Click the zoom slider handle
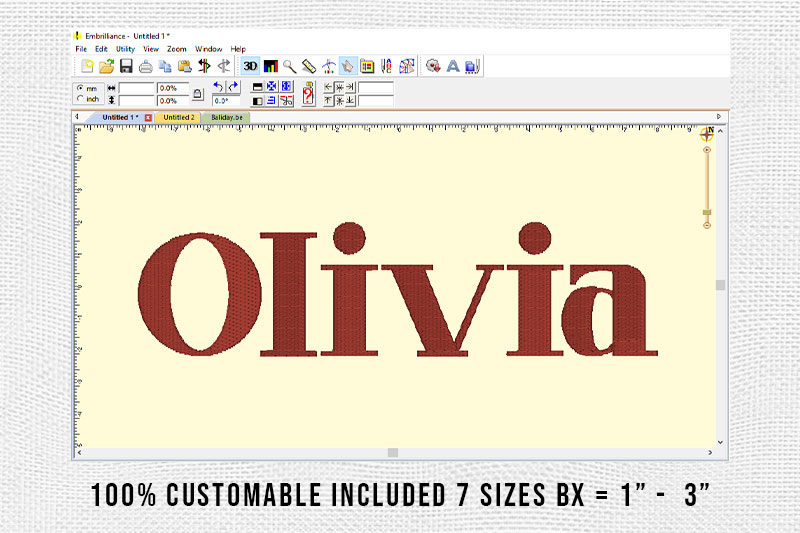The width and height of the screenshot is (800, 533). point(707,212)
